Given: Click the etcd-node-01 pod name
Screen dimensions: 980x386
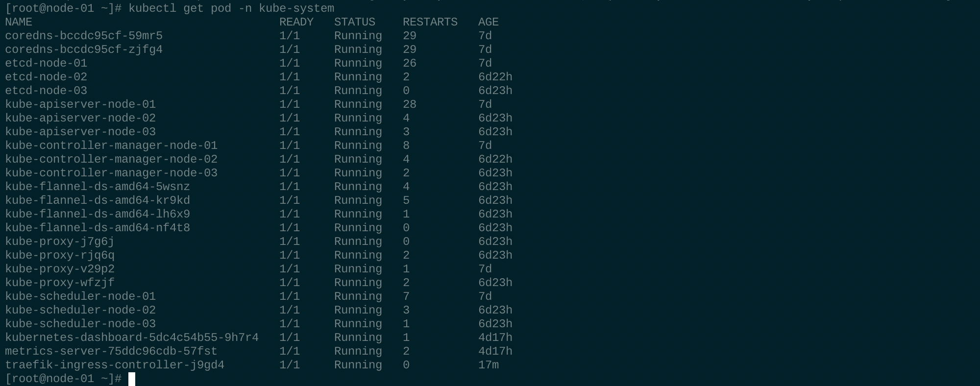Looking at the screenshot, I should point(46,63).
